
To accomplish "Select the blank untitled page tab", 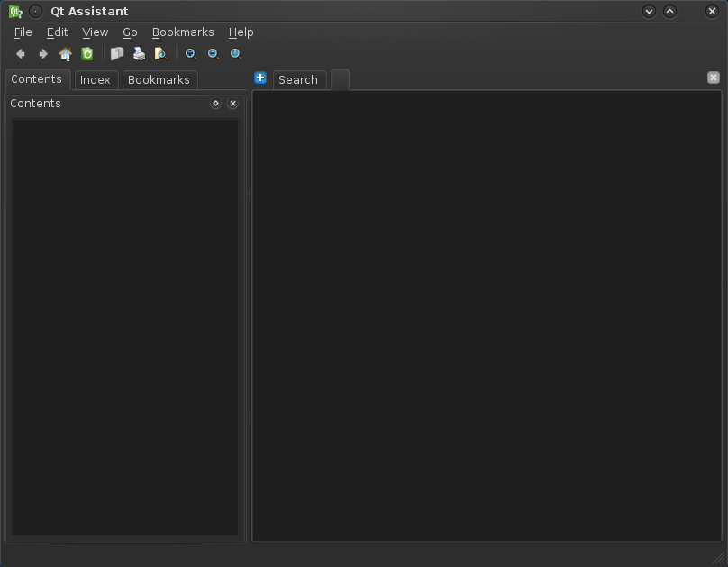I will [340, 79].
